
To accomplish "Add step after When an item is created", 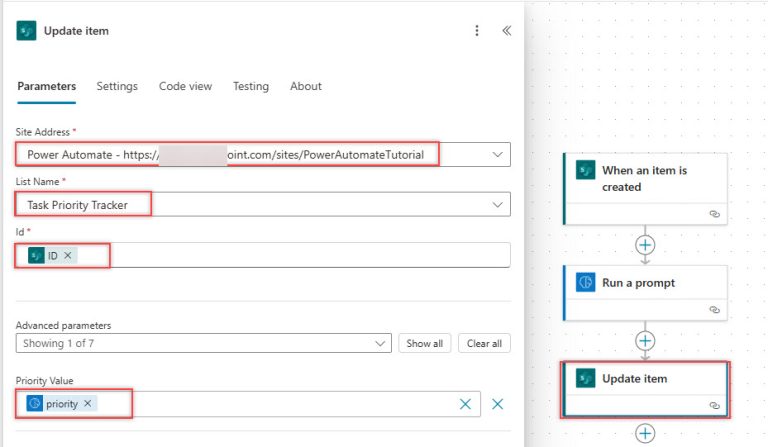I will (x=645, y=244).
